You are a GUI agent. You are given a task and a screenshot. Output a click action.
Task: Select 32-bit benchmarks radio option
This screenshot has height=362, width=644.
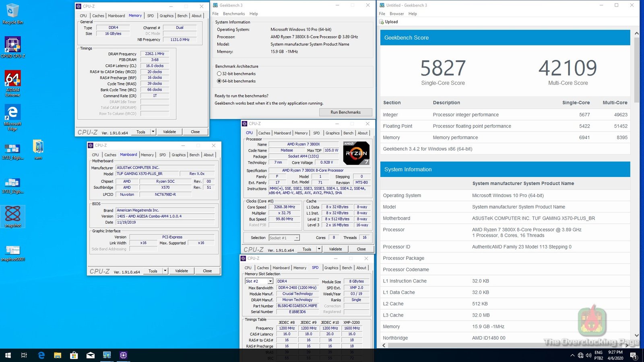[219, 74]
